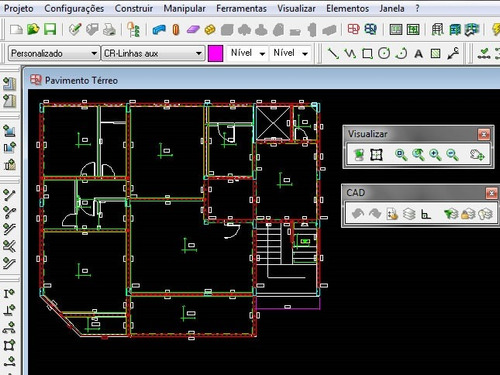This screenshot has width=500, height=375.
Task: Select the Text A tool
Action: coord(418,54)
